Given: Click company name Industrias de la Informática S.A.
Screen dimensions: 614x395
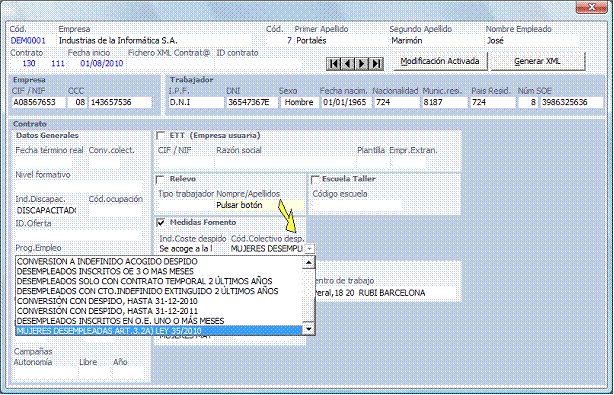Looking at the screenshot, I should 118,41.
